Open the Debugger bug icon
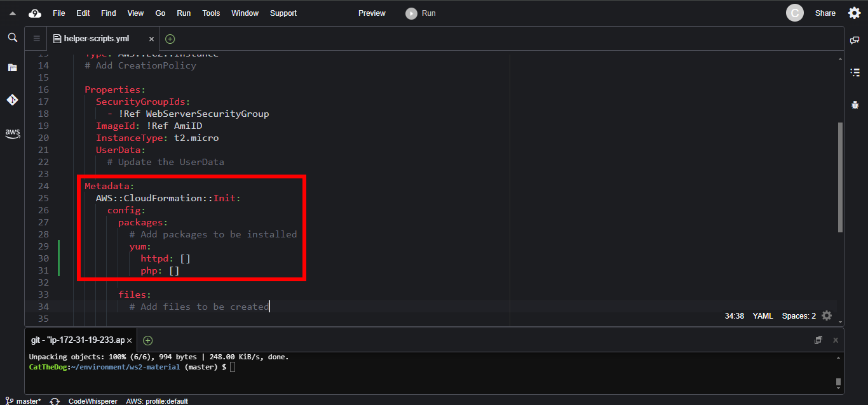The image size is (868, 405). coord(855,105)
